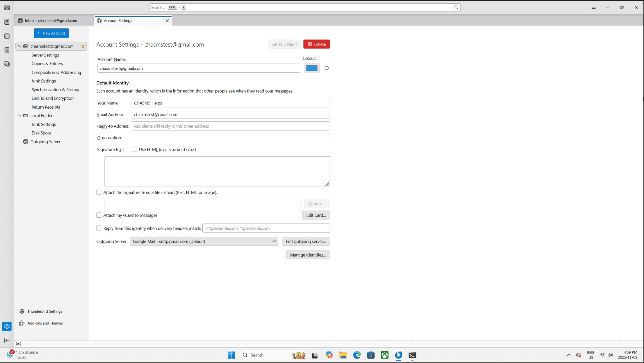Check Attach my vCard to messages
This screenshot has height=363, width=644.
click(99, 215)
